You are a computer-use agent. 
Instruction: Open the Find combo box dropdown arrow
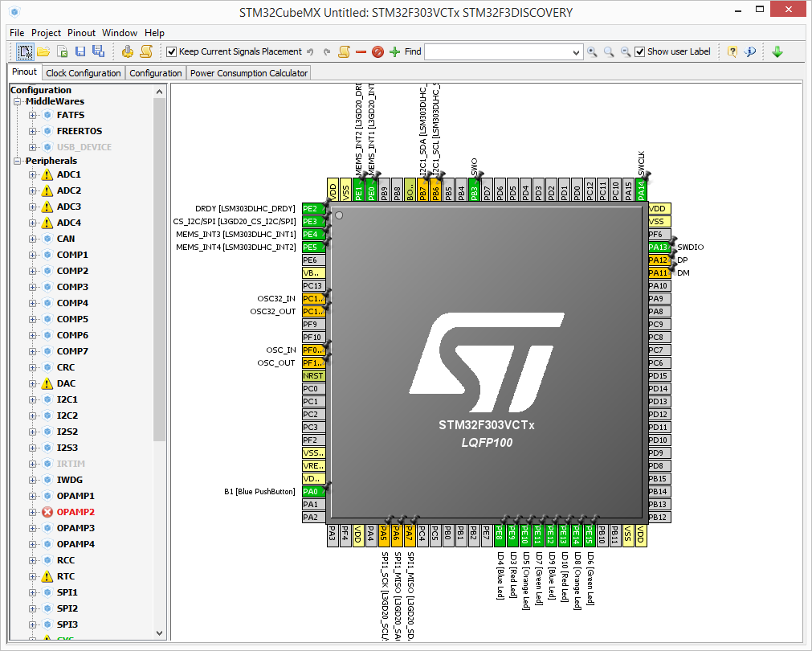point(576,52)
